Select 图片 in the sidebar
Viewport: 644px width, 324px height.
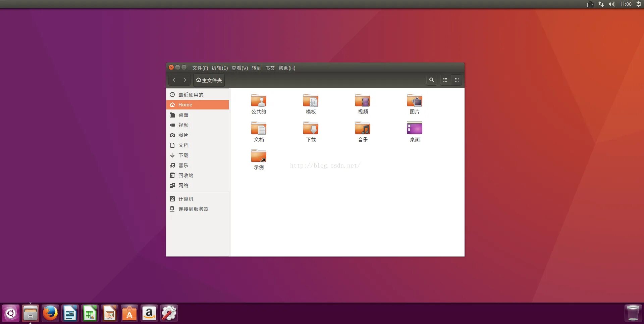point(198,135)
